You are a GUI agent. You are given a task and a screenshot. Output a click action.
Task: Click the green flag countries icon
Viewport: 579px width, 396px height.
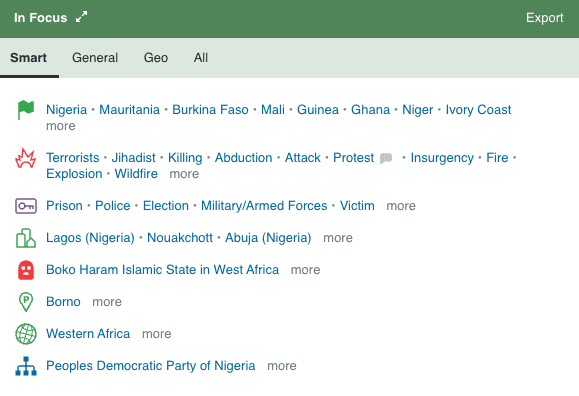[x=26, y=110]
